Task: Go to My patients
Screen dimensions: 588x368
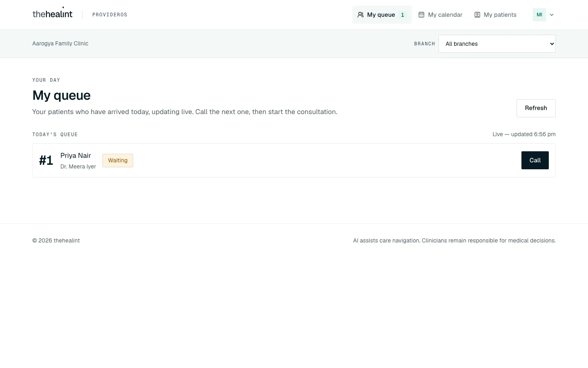Action: coord(495,15)
